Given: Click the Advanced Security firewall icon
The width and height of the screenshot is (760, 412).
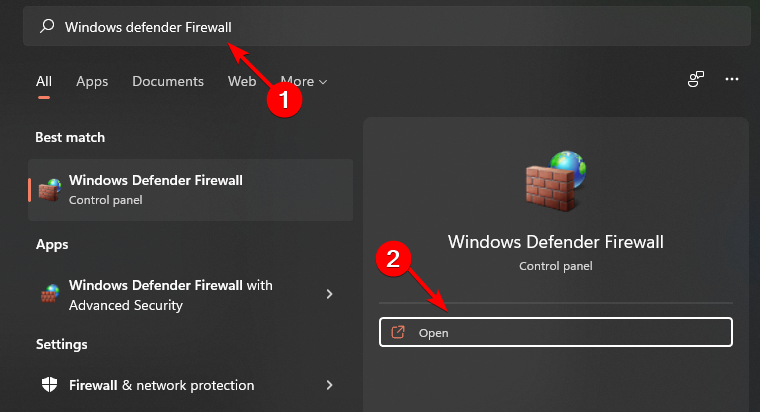Looking at the screenshot, I should (49, 295).
